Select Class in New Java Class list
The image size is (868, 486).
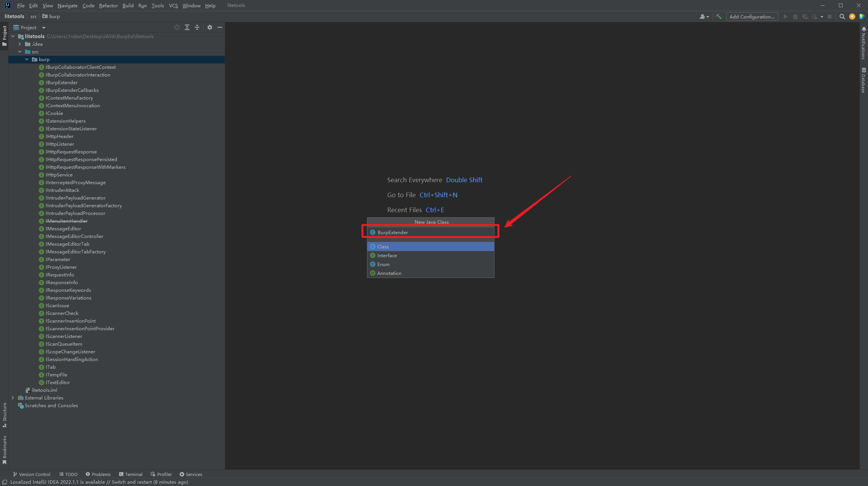click(x=430, y=246)
